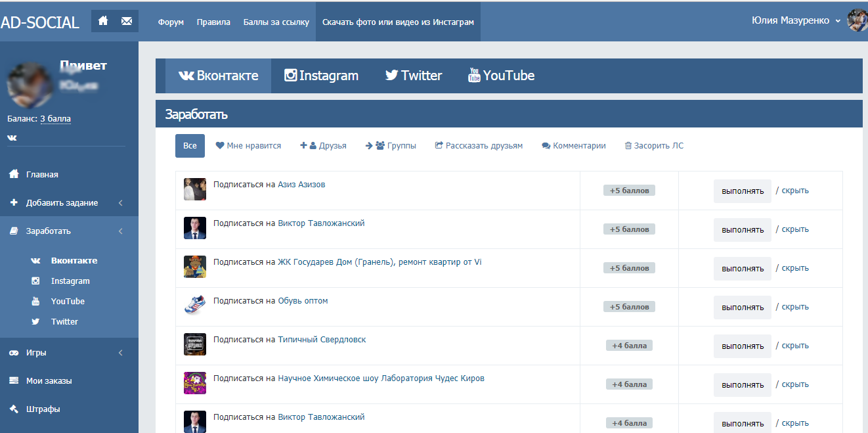Click the speech bubble icon of Комментарии
868x433 pixels.
coord(546,146)
